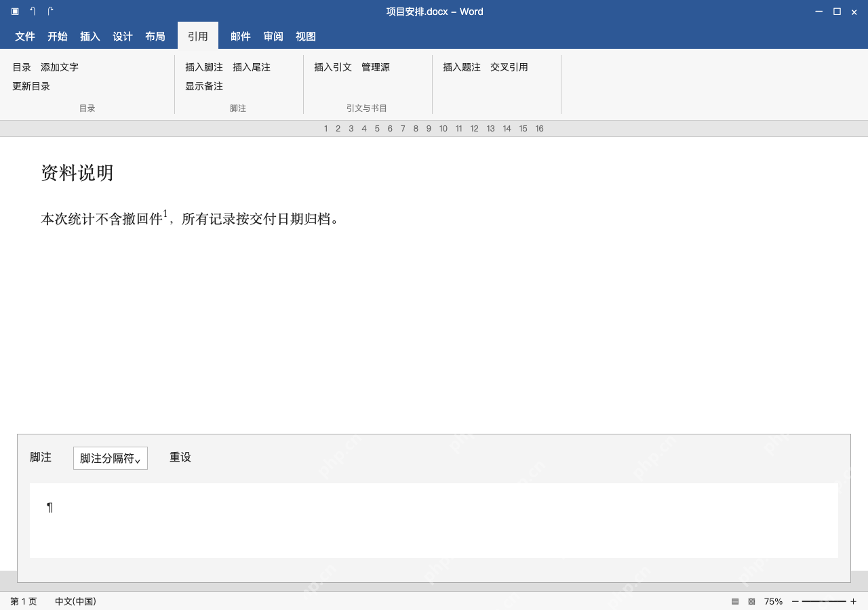This screenshot has width=868, height=610.
Task: Maximize the Word window
Action: (x=837, y=12)
